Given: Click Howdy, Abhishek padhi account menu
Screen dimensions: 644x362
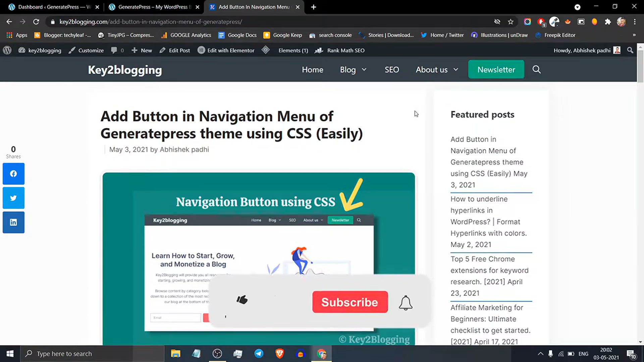Looking at the screenshot, I should (587, 50).
